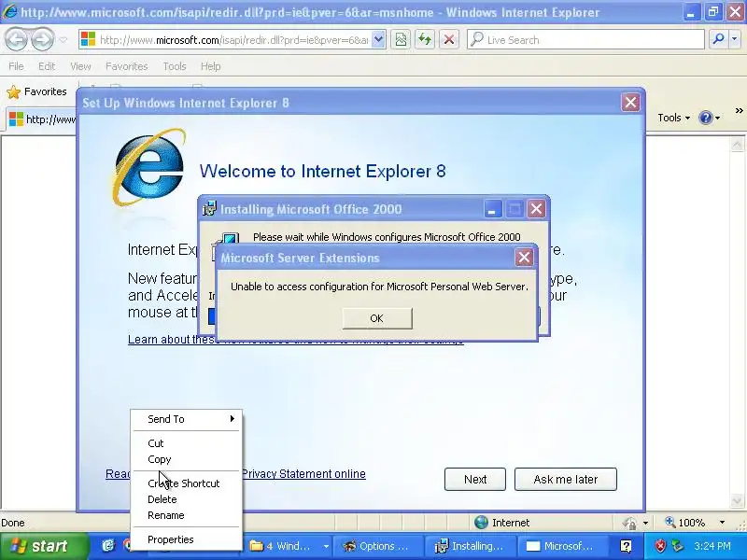Open the Tools menu in menu bar

[x=175, y=66]
